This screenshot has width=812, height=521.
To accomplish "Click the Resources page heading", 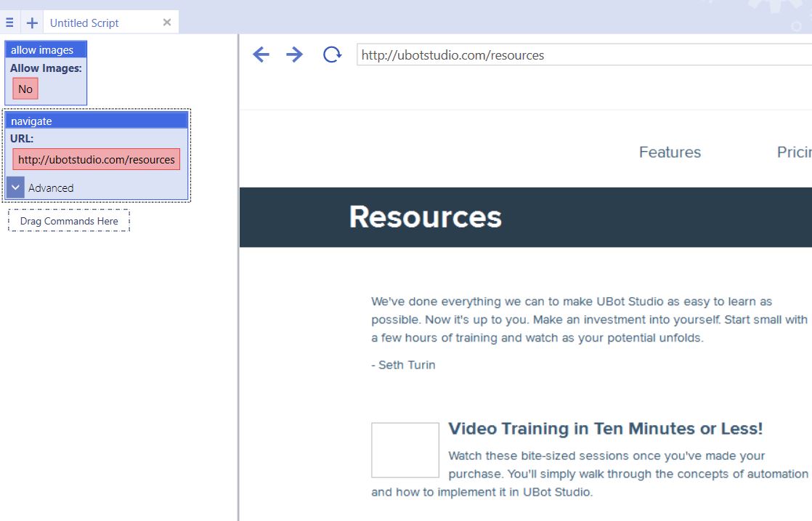I will click(x=425, y=217).
